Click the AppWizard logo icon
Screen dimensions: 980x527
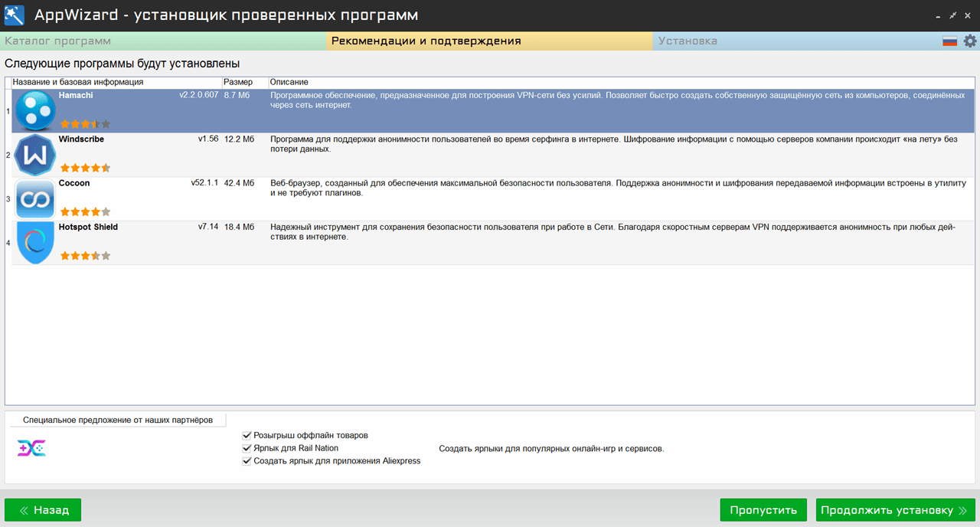point(15,15)
